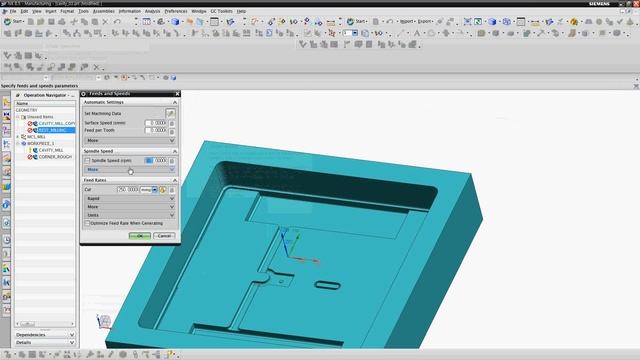Open the Preferences menu
This screenshot has width=640, height=360.
point(176,11)
